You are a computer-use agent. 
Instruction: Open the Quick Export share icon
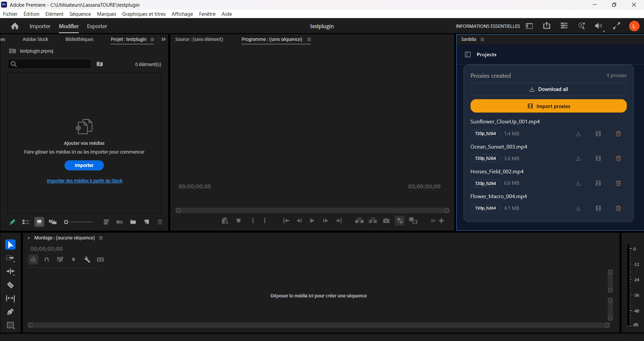tap(547, 26)
